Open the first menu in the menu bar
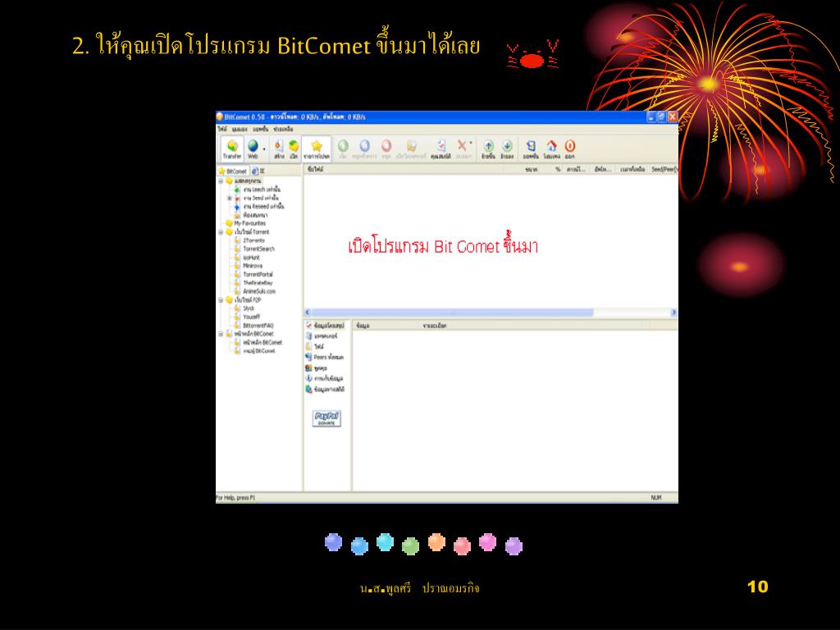This screenshot has width=840, height=630. (221, 129)
